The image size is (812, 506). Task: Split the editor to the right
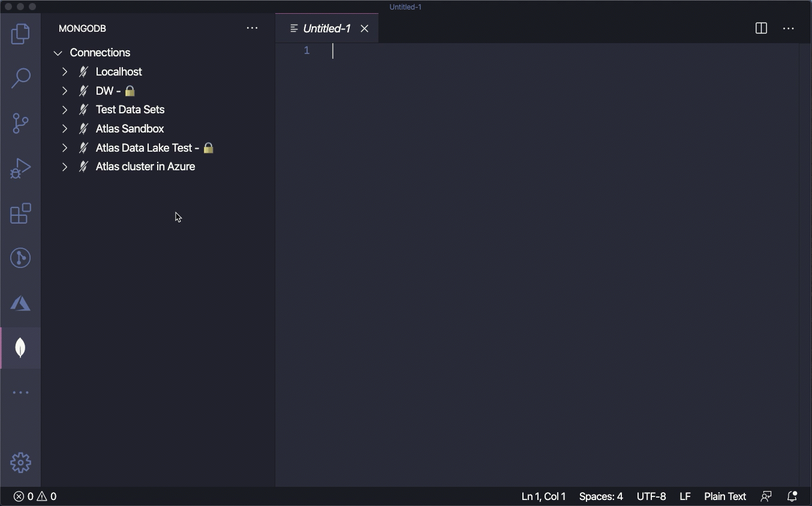(761, 28)
